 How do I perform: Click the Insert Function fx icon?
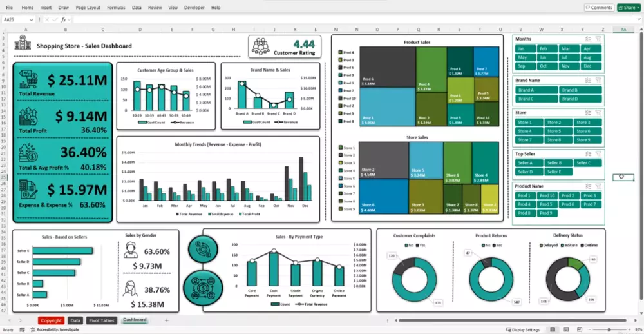point(64,19)
